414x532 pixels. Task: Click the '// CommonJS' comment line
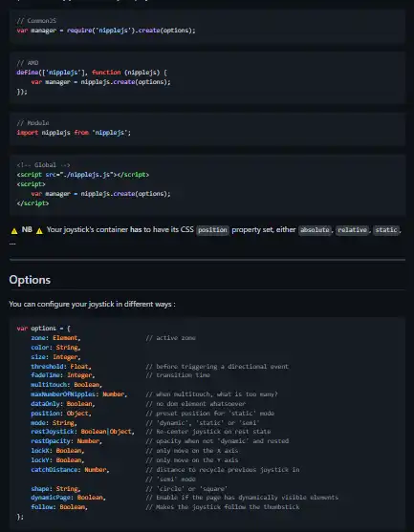tap(36, 21)
